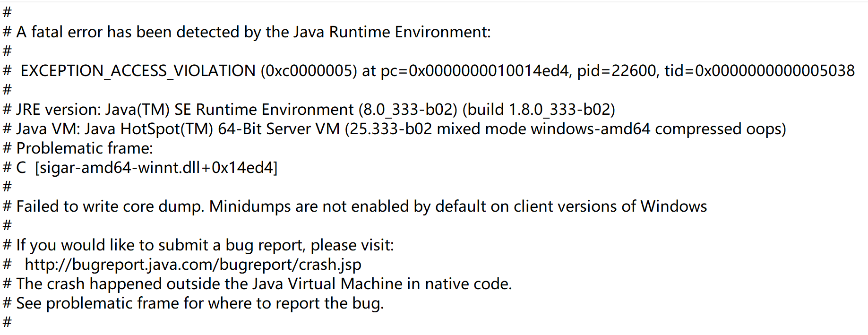Click the 'JRE version:' label
Image resolution: width=868 pixels, height=335 pixels.
point(59,110)
